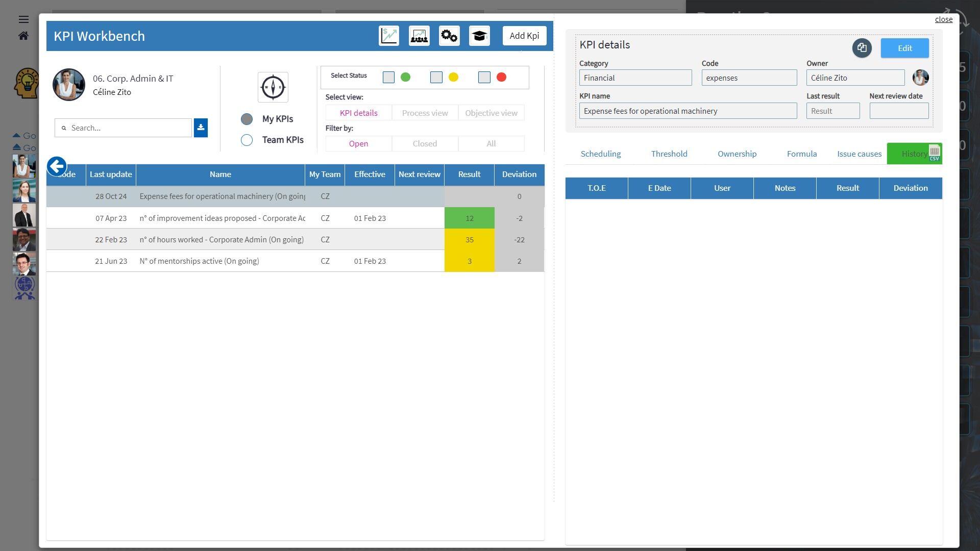Toggle the green status checkbox
Screen dimensions: 980x551
(388, 78)
